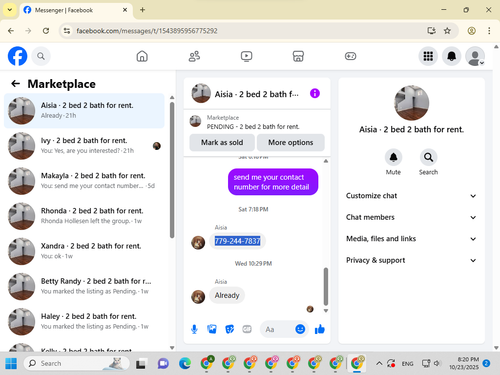This screenshot has width=500, height=375.
Task: Open Haley conversation in list
Action: pyautogui.click(x=84, y=322)
